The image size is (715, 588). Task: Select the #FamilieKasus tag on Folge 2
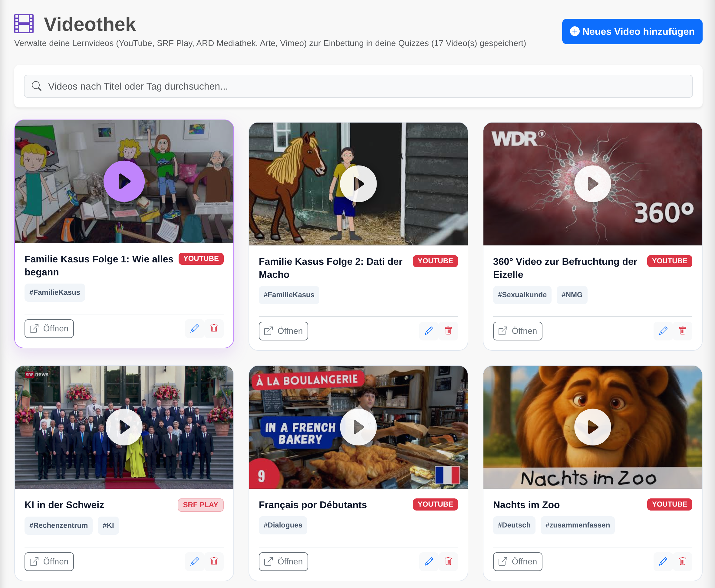(289, 295)
